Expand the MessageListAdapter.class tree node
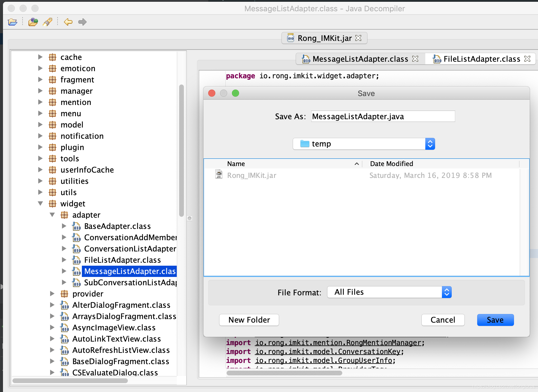The image size is (538, 392). (x=64, y=271)
